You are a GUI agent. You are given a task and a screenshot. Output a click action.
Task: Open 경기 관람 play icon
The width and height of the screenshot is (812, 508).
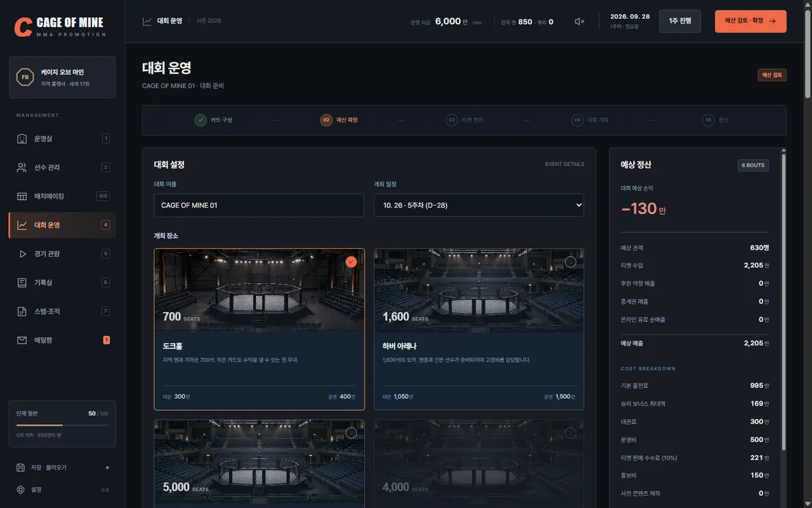point(22,254)
